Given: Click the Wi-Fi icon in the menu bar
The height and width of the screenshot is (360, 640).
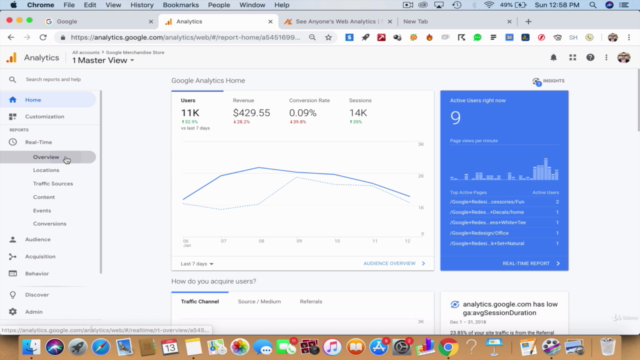Looking at the screenshot, I should tap(489, 5).
